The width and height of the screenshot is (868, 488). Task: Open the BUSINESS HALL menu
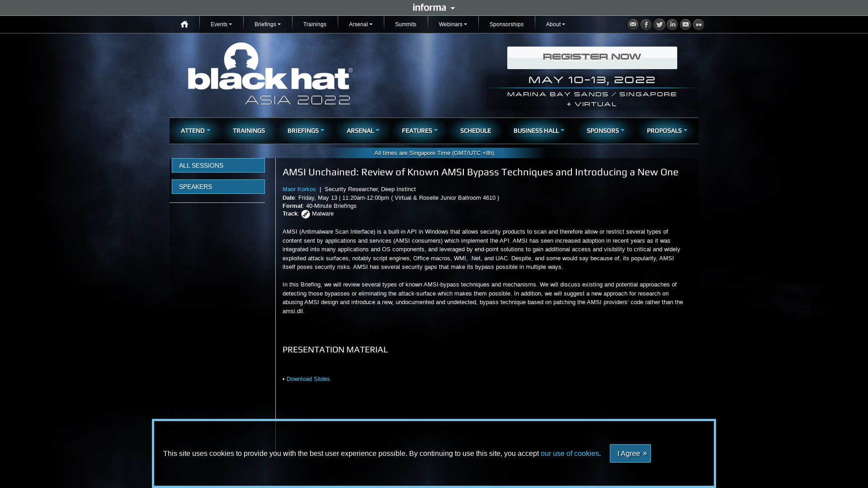tap(538, 131)
